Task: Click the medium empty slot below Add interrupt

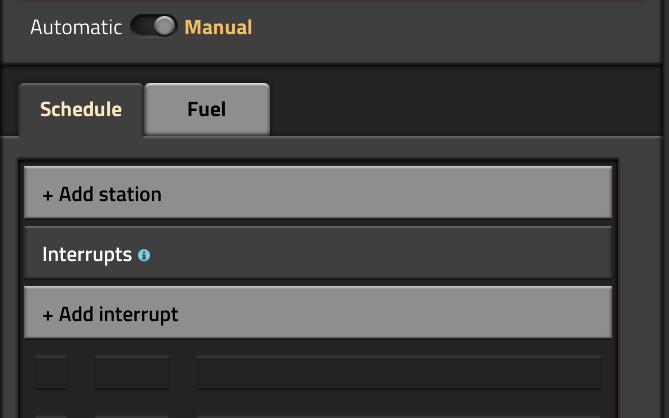Action: click(132, 372)
